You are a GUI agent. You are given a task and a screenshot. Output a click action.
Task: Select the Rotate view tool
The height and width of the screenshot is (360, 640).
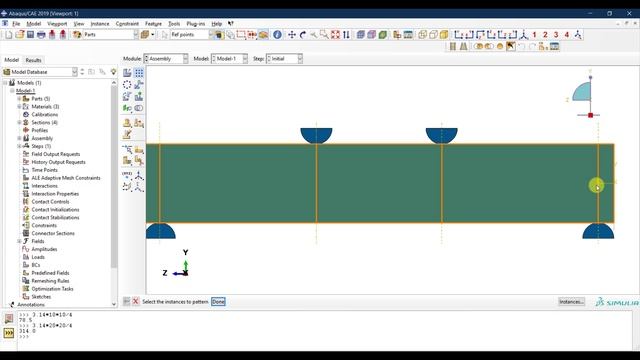pos(303,35)
